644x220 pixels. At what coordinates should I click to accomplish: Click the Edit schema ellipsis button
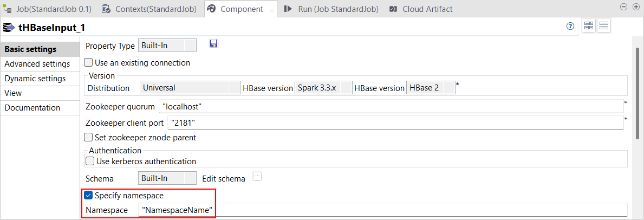257,176
